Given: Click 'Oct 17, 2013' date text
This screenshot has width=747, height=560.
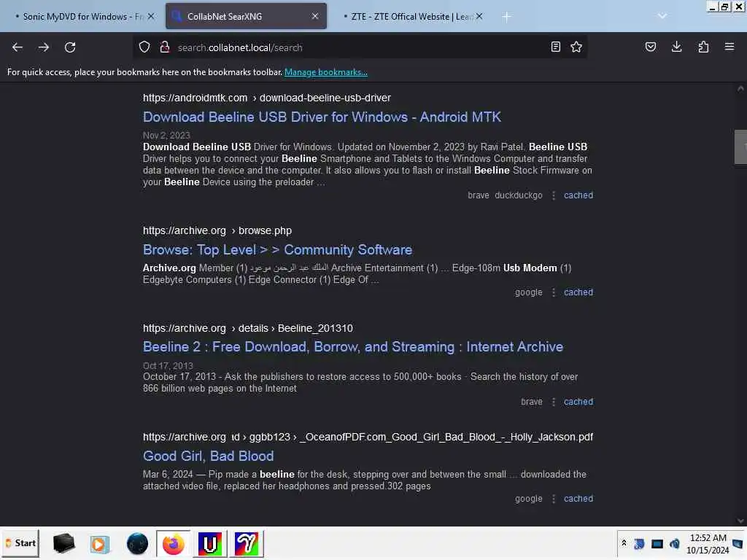Looking at the screenshot, I should click(x=168, y=366).
